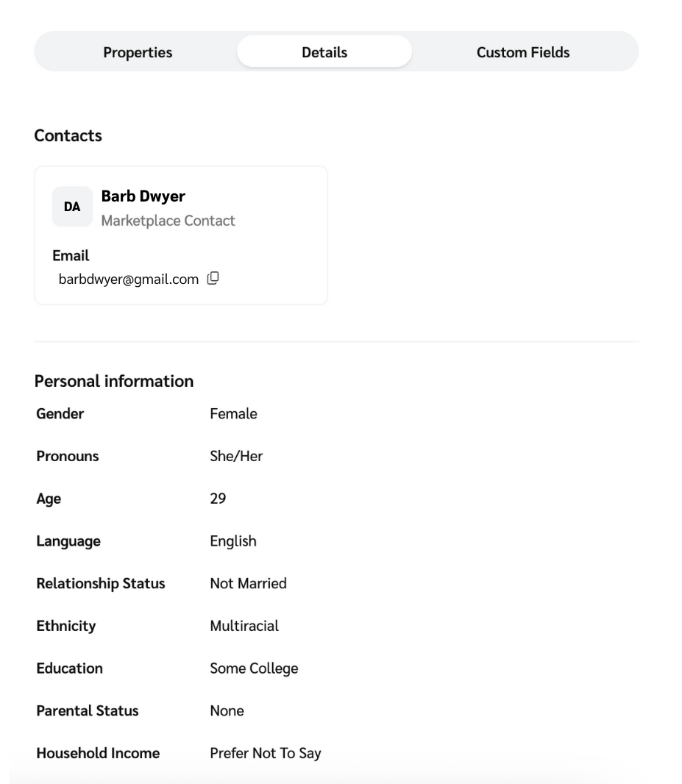Click the Personal information heading
Viewport: 682px width, 784px height.
(113, 381)
